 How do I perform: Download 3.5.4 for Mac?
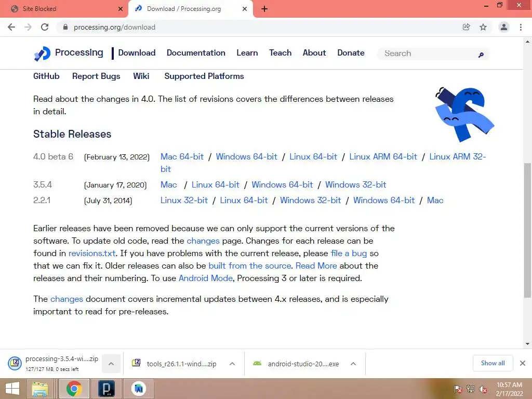pos(169,185)
